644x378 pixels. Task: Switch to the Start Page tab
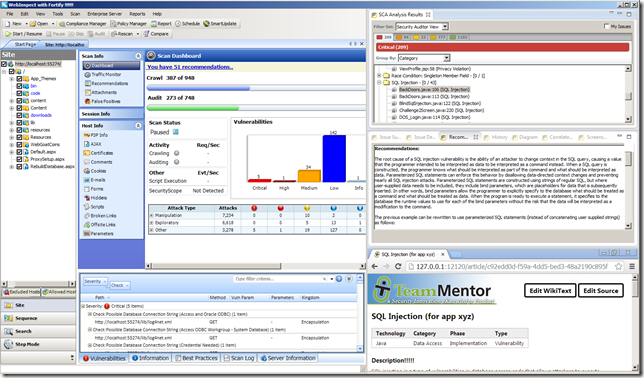24,44
